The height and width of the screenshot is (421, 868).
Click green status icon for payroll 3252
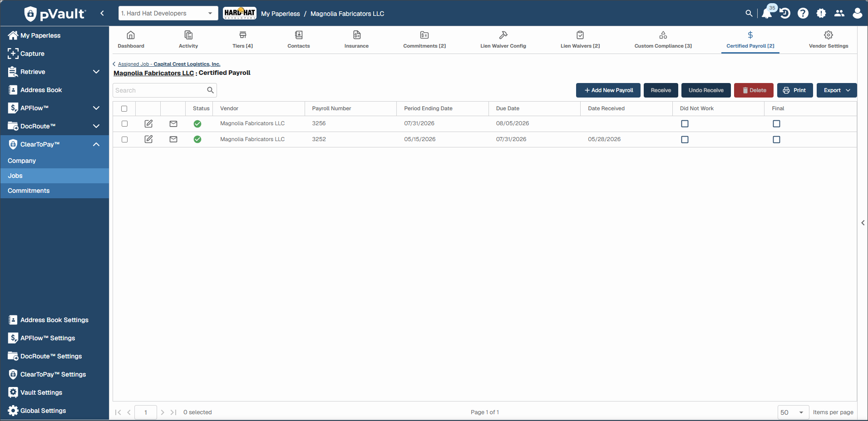click(x=197, y=139)
